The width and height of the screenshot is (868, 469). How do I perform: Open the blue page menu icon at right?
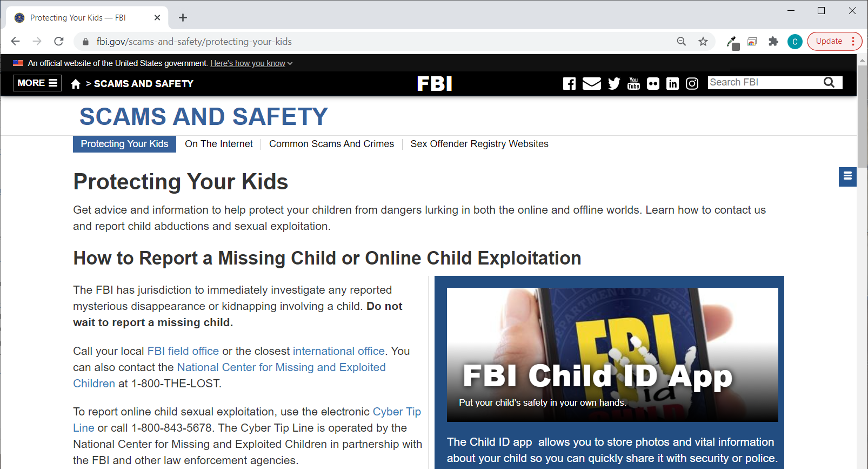pyautogui.click(x=847, y=176)
